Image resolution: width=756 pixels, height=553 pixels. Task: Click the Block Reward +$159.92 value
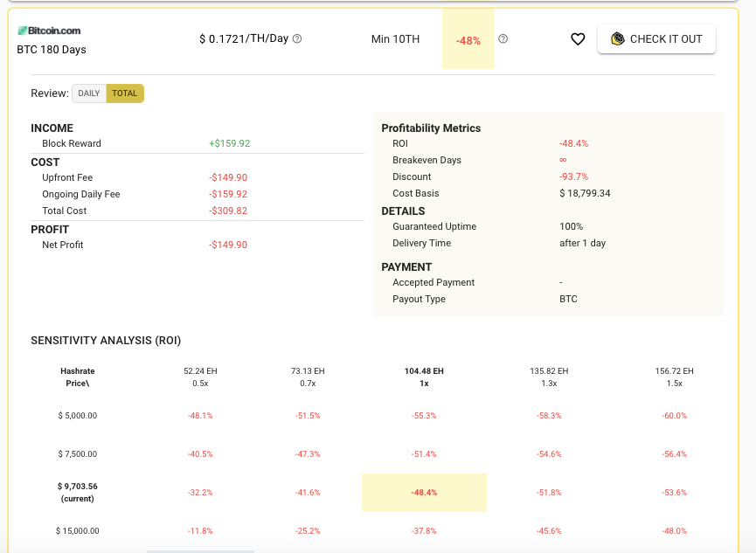point(230,143)
